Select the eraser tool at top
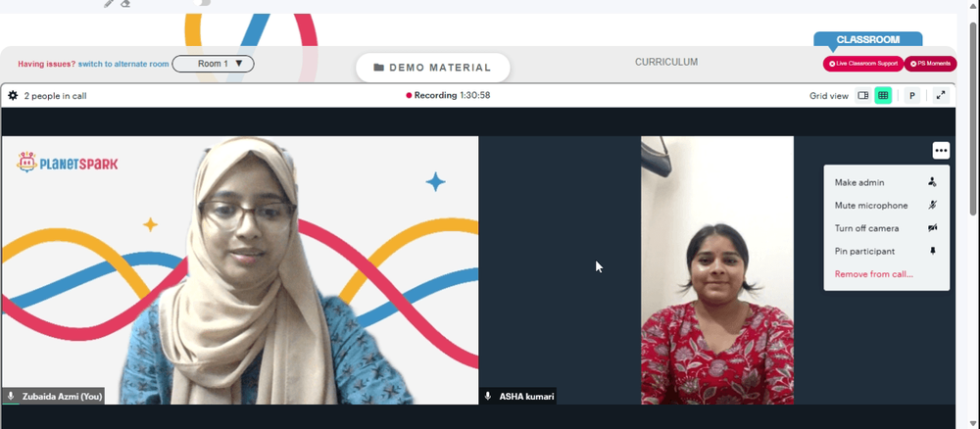This screenshot has width=980, height=429. (x=125, y=3)
